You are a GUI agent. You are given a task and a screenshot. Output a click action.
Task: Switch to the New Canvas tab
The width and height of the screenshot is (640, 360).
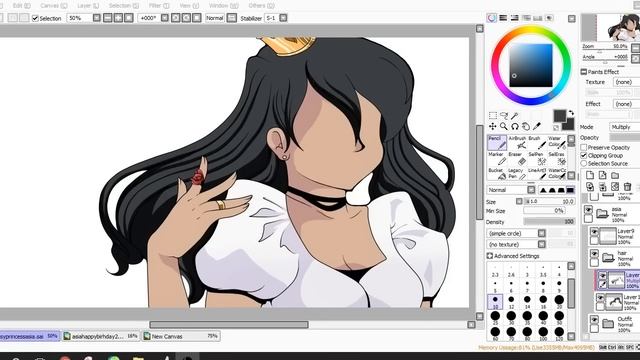(x=181, y=336)
